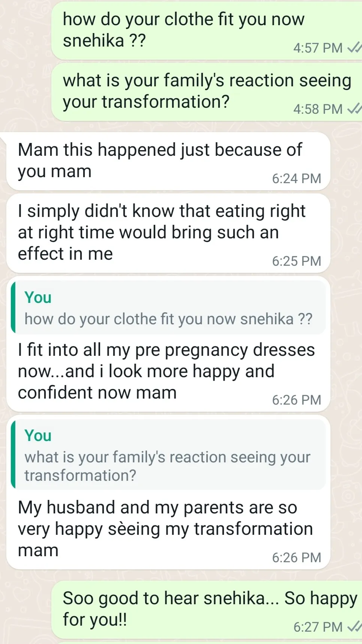Tap read receipt ticks on 4:57 PM message
Image resolution: width=362 pixels, height=644 pixels.
tap(354, 48)
